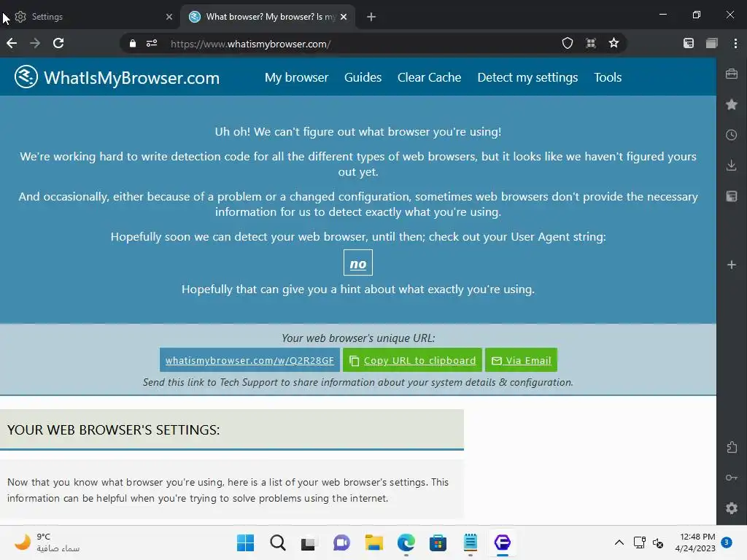Click the forward navigation arrow
Screen dimensions: 747x560
tap(35, 43)
